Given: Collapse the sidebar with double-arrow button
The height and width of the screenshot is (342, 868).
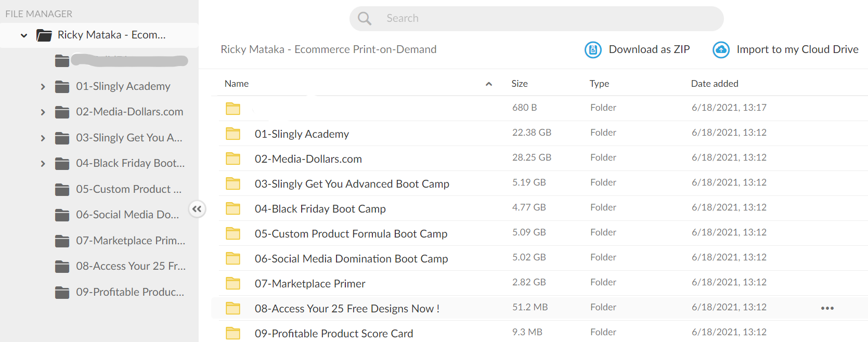Looking at the screenshot, I should [x=197, y=209].
